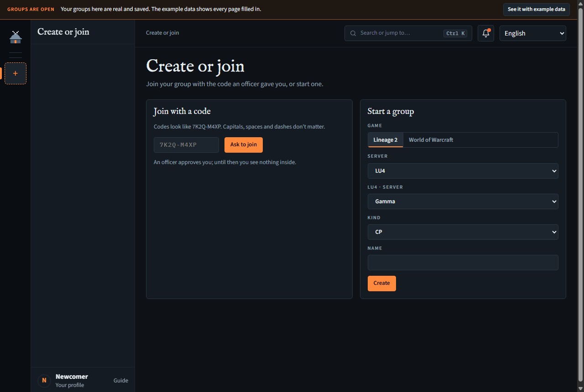Focus the join code input field
584x392 pixels.
(x=186, y=145)
